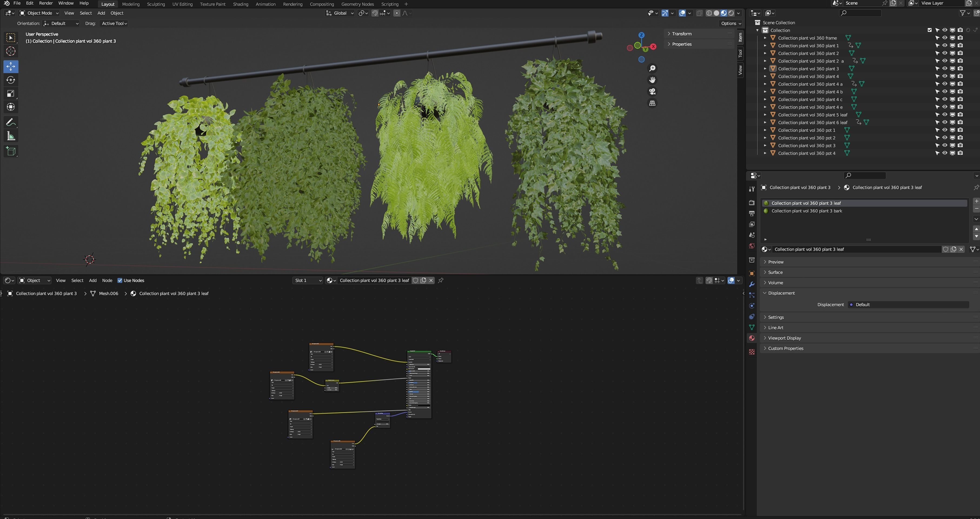The height and width of the screenshot is (519, 980).
Task: Open the Global transform orientation dropdown
Action: (x=340, y=13)
